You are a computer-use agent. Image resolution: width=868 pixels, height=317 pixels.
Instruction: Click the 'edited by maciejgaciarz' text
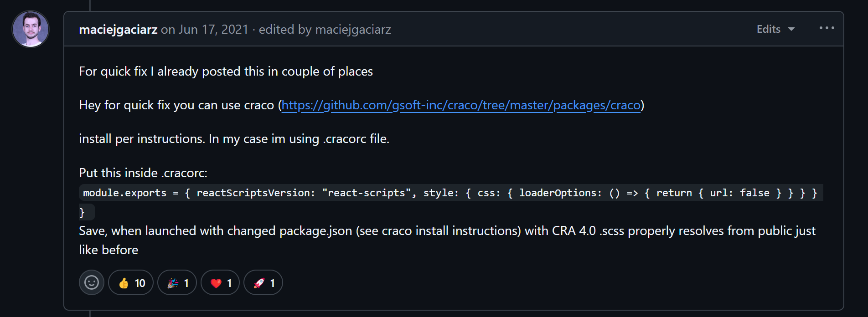[x=325, y=30]
